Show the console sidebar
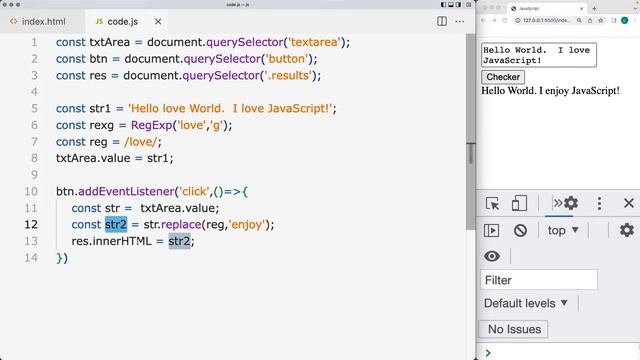 tap(491, 231)
